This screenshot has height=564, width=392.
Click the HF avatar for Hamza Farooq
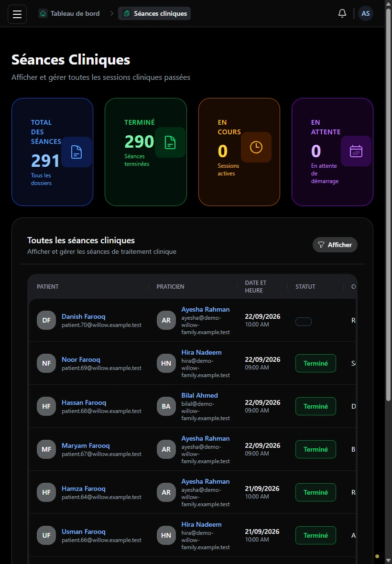pos(46,492)
